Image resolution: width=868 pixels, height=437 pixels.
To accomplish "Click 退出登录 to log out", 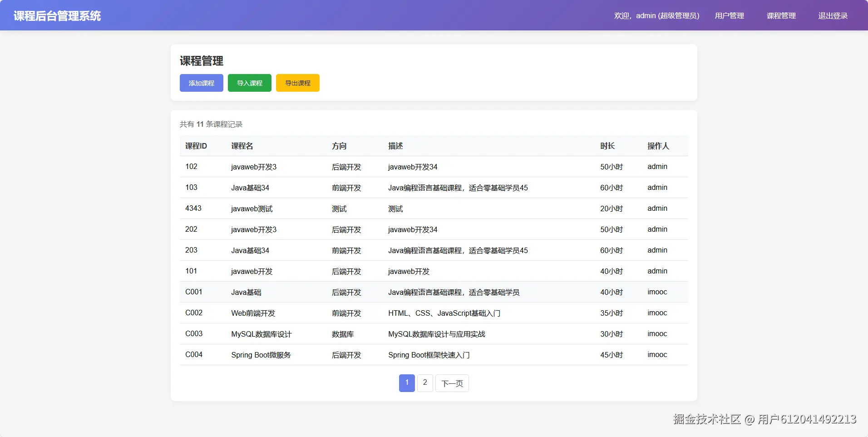I will (x=833, y=16).
